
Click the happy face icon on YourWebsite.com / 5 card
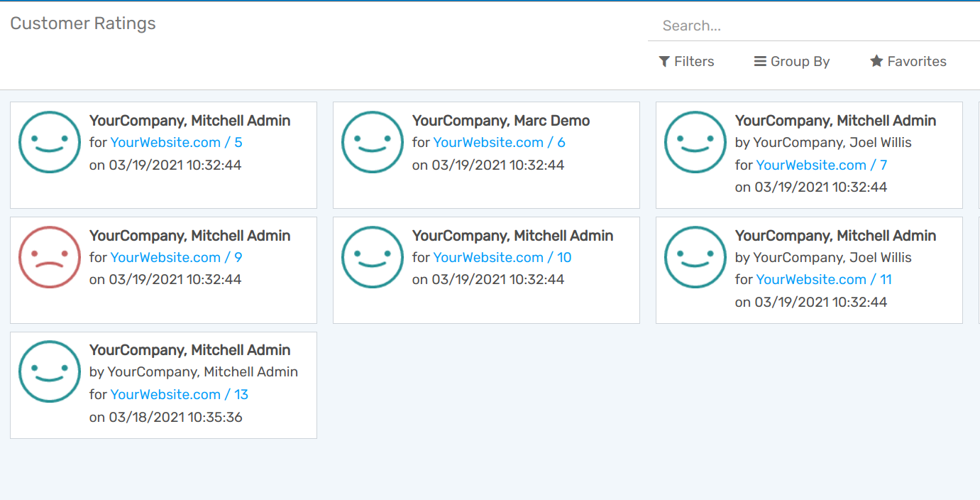point(50,142)
